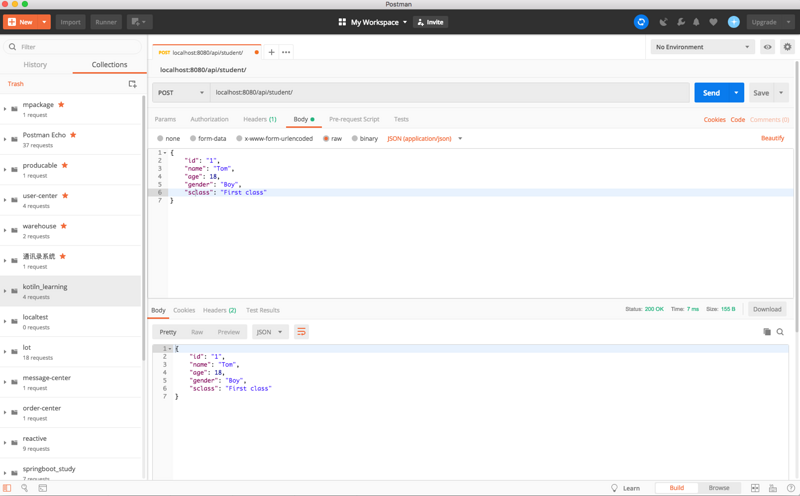Select form-data body type
The height and width of the screenshot is (496, 800).
pyautogui.click(x=193, y=138)
